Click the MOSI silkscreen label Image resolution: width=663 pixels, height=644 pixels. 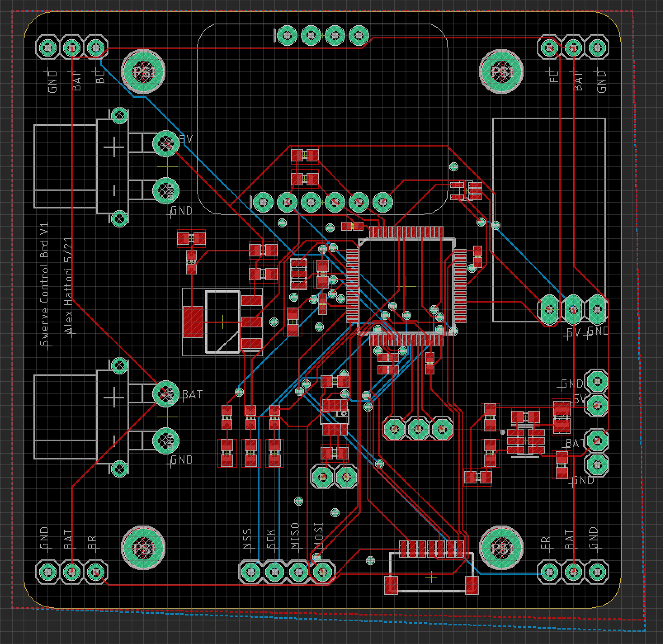point(319,536)
